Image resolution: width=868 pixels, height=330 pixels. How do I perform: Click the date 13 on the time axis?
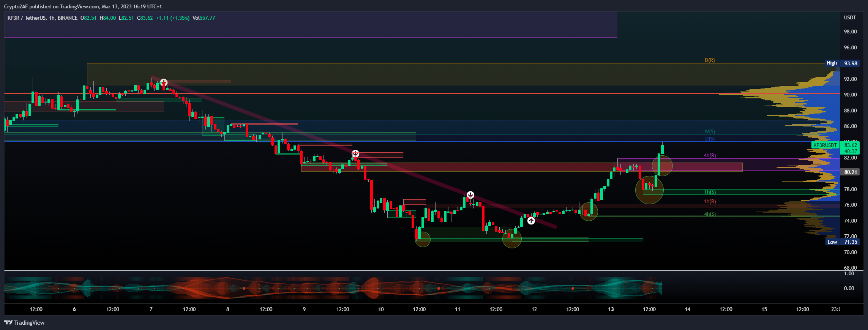611,309
